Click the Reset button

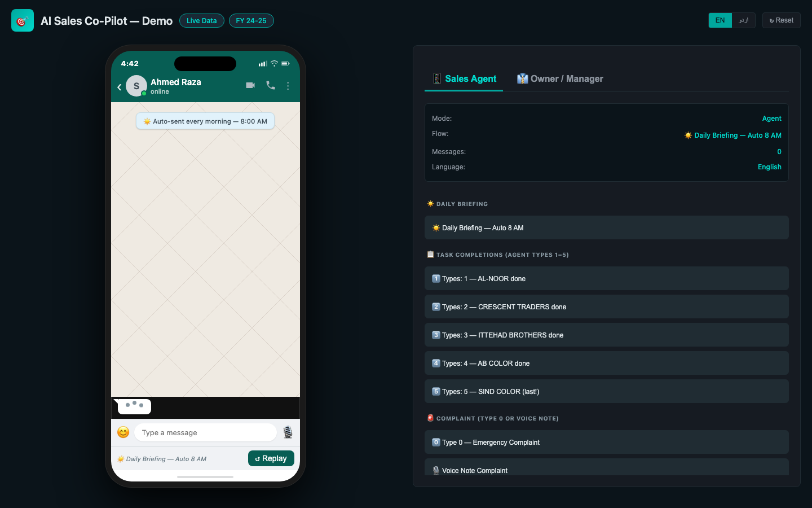782,20
